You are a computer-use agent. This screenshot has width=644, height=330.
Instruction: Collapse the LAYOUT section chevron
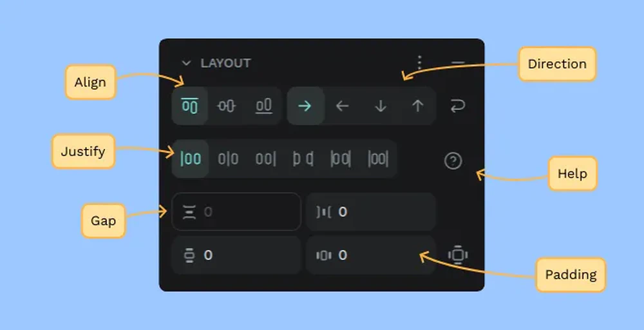(187, 63)
